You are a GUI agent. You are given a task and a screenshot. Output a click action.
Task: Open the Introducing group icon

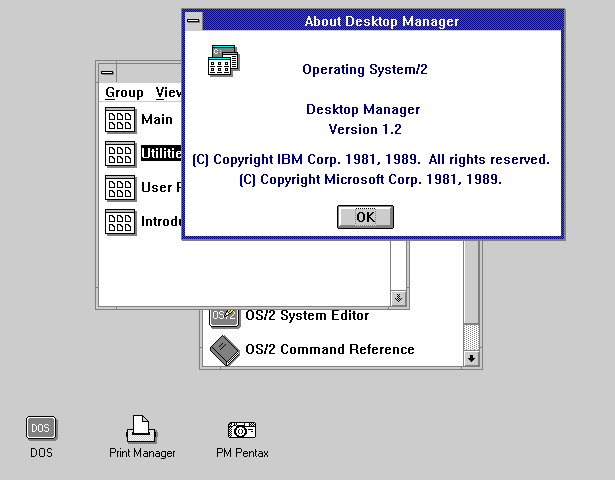tap(120, 221)
